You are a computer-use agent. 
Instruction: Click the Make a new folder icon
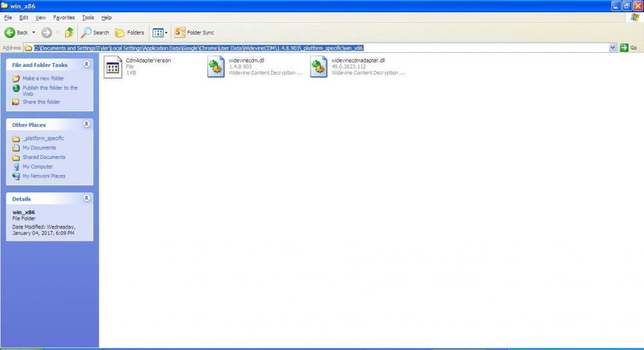pos(16,78)
